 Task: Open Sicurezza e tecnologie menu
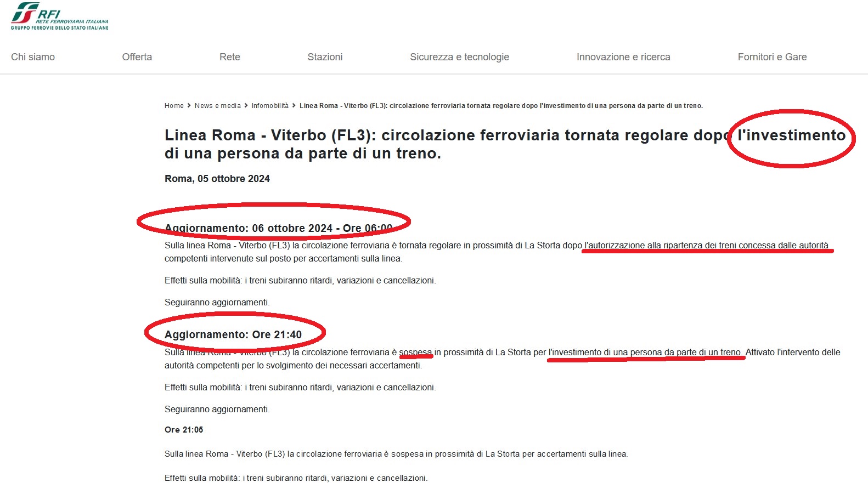459,57
